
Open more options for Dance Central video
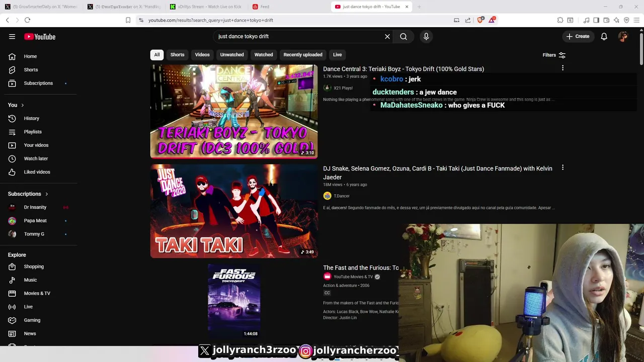[x=562, y=68]
